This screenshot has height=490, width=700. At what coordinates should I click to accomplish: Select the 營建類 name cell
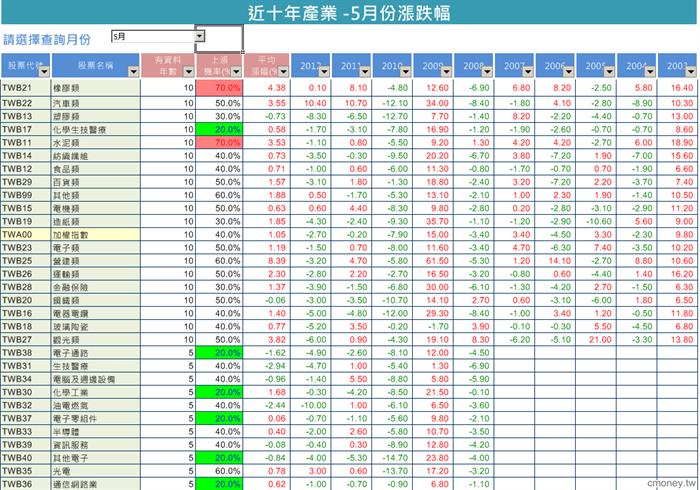[x=96, y=261]
